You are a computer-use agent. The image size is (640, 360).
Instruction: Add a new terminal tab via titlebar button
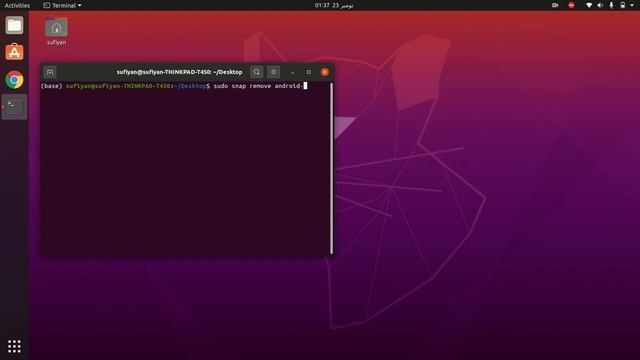(x=50, y=72)
